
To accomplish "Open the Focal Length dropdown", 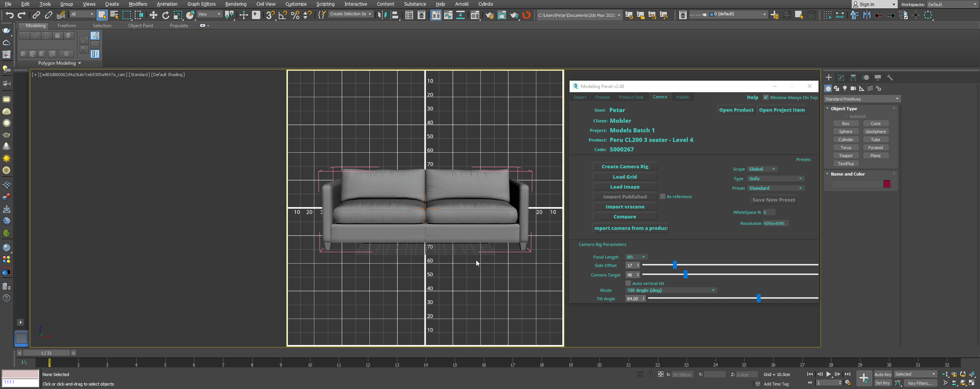I will click(x=636, y=257).
